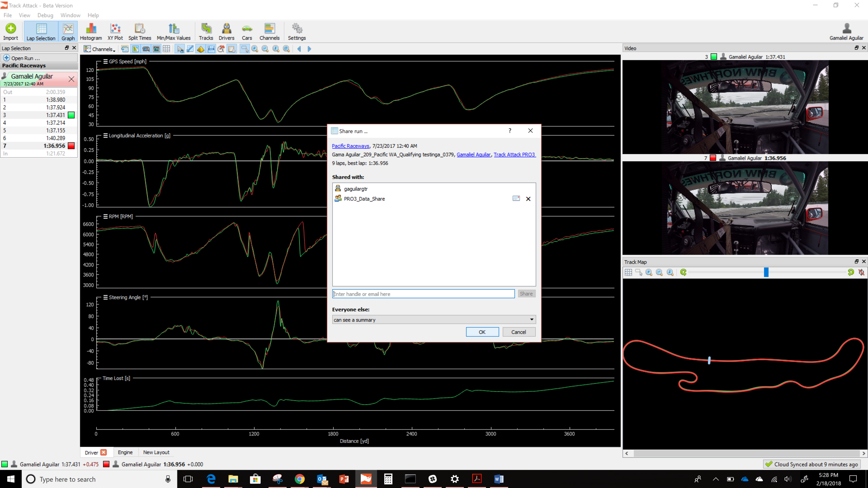868x488 pixels.
Task: Click the graph previous (left arrow) button
Action: [x=299, y=49]
